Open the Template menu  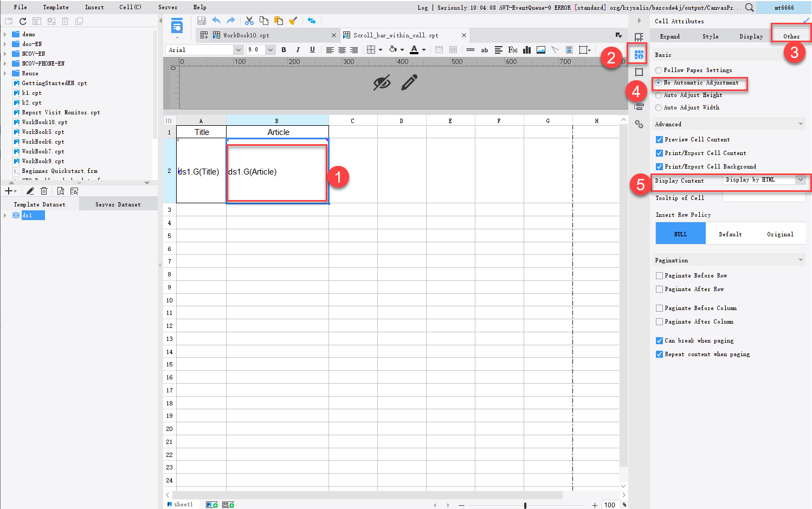coord(56,7)
